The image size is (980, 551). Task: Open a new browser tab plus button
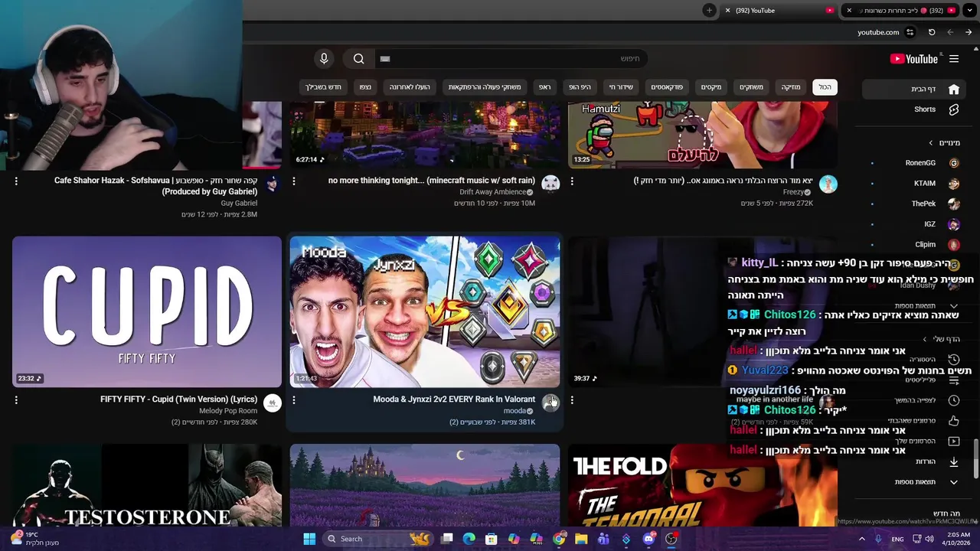(710, 11)
